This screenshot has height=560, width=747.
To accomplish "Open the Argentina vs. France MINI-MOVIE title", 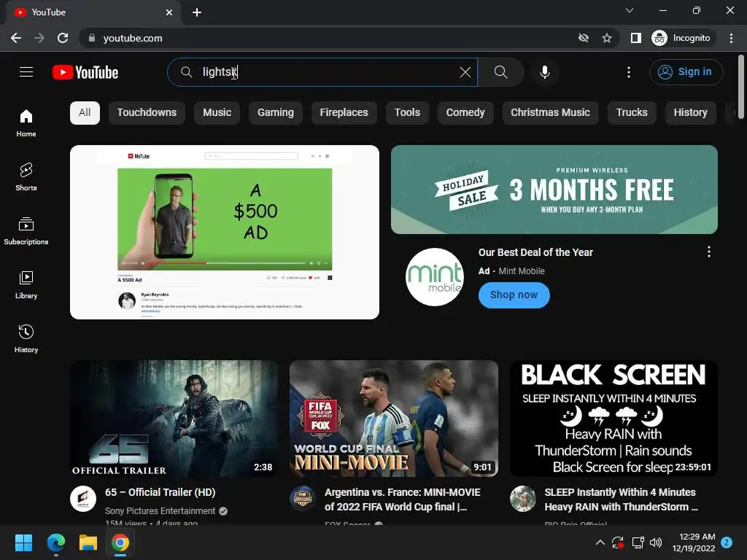I will [x=403, y=499].
